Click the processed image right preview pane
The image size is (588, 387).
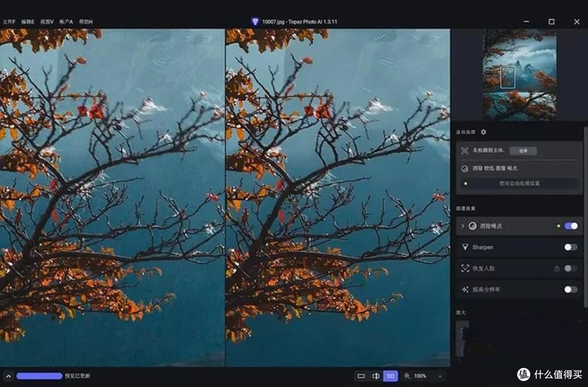[338, 197]
